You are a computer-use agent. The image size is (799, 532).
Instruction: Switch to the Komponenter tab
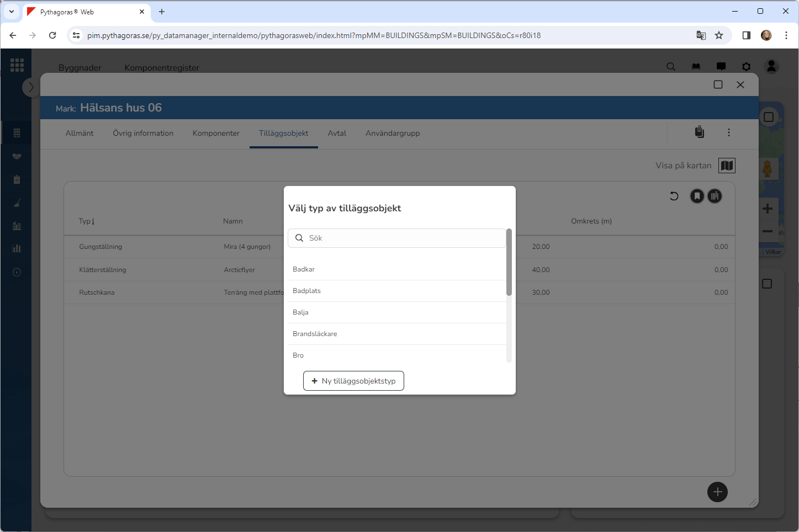click(216, 134)
